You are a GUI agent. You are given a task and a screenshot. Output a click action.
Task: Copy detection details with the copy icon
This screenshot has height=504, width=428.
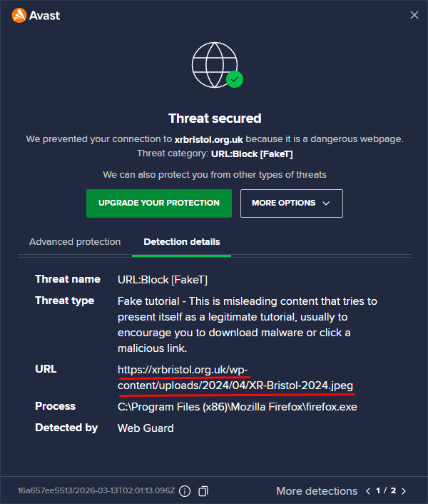[x=203, y=491]
